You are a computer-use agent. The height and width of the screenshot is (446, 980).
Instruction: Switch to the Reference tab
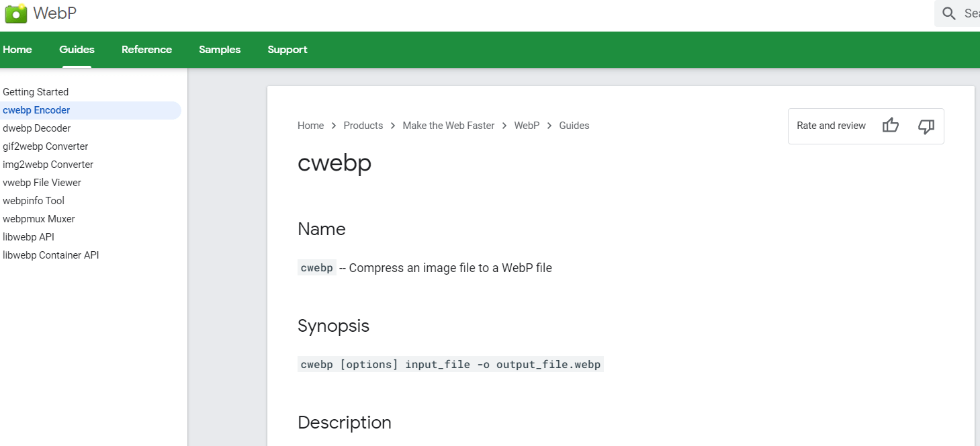[x=146, y=50]
